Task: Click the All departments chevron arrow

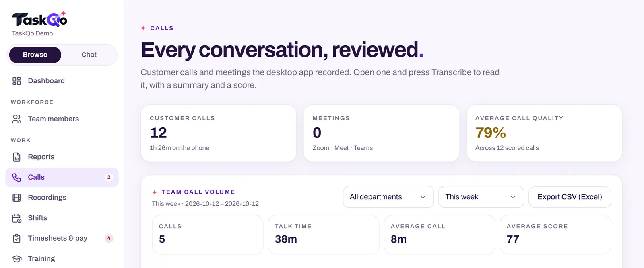Action: click(423, 197)
